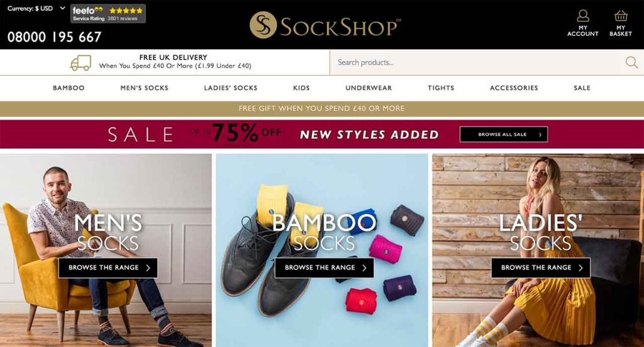Expand the Currency USD dropdown

click(36, 8)
